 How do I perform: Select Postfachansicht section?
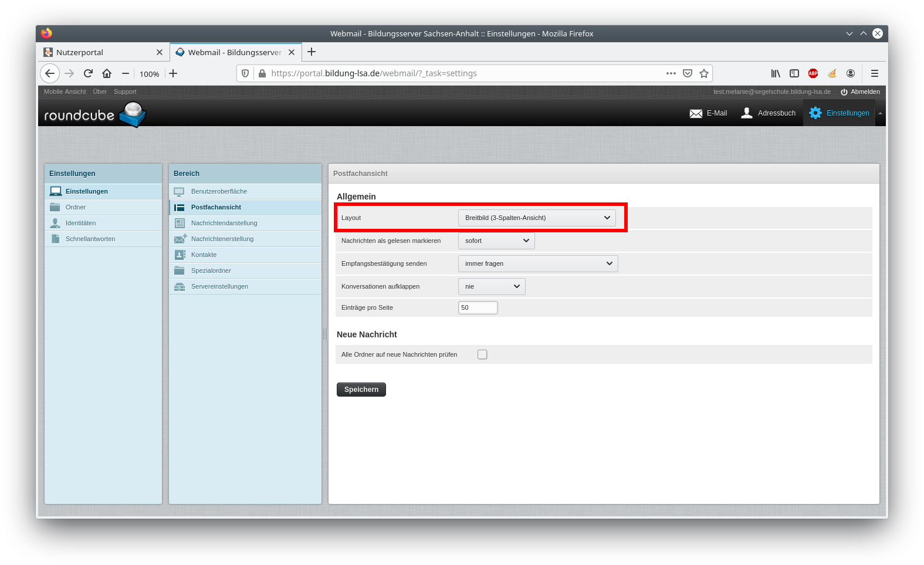point(245,207)
